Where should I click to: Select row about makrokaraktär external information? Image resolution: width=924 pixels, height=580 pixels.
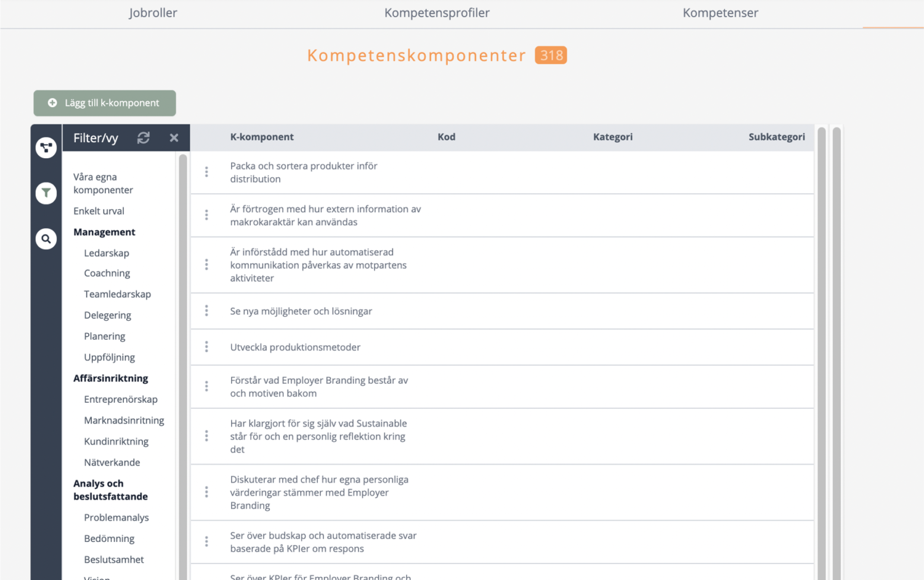click(502, 215)
